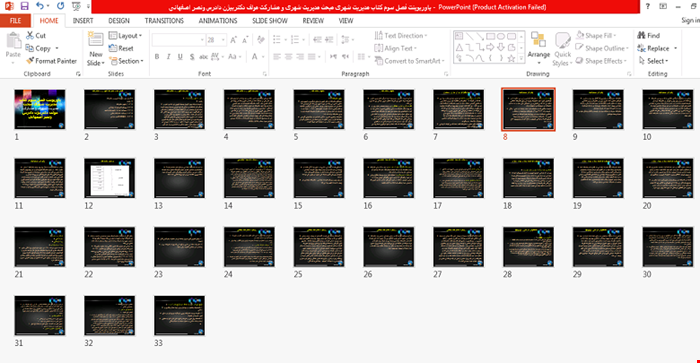Toggle Bold formatting
The height and width of the screenshot is (363, 700).
click(157, 57)
